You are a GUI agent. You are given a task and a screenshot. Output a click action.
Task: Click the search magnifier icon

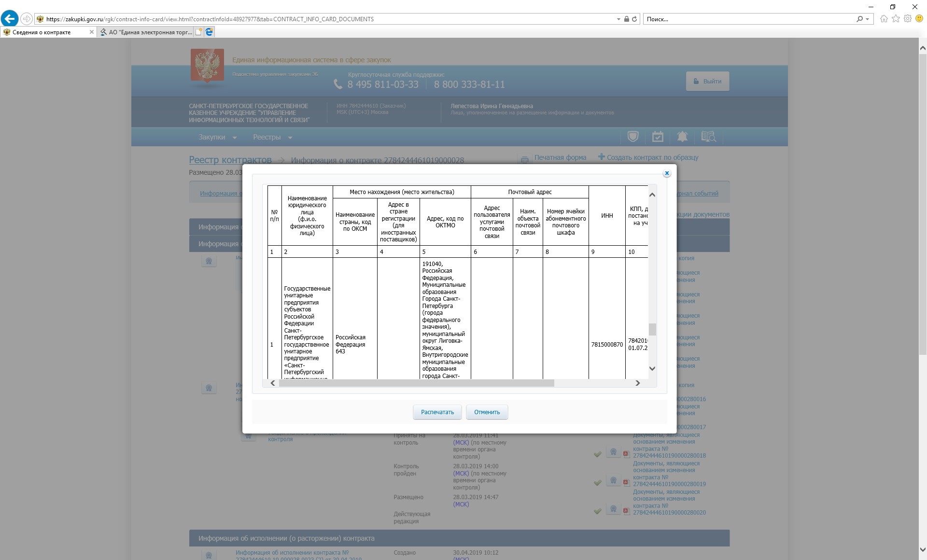coord(859,19)
